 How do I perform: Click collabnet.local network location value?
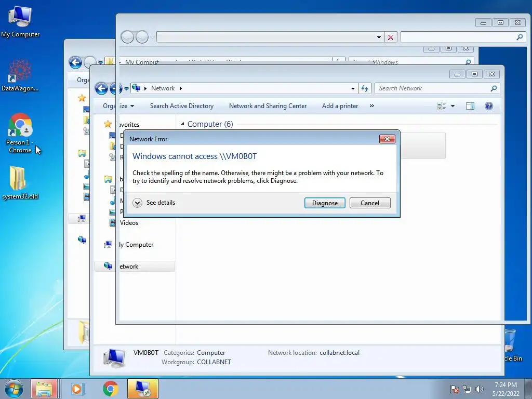point(339,353)
